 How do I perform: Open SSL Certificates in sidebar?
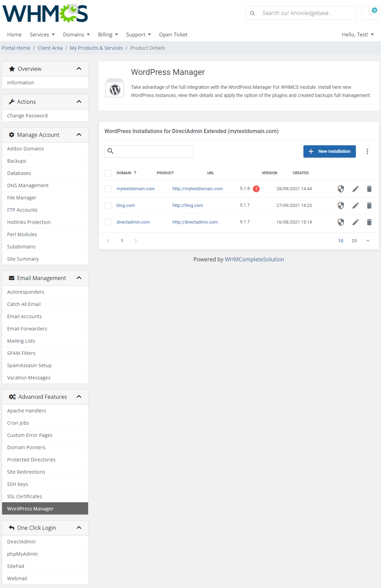(45, 496)
